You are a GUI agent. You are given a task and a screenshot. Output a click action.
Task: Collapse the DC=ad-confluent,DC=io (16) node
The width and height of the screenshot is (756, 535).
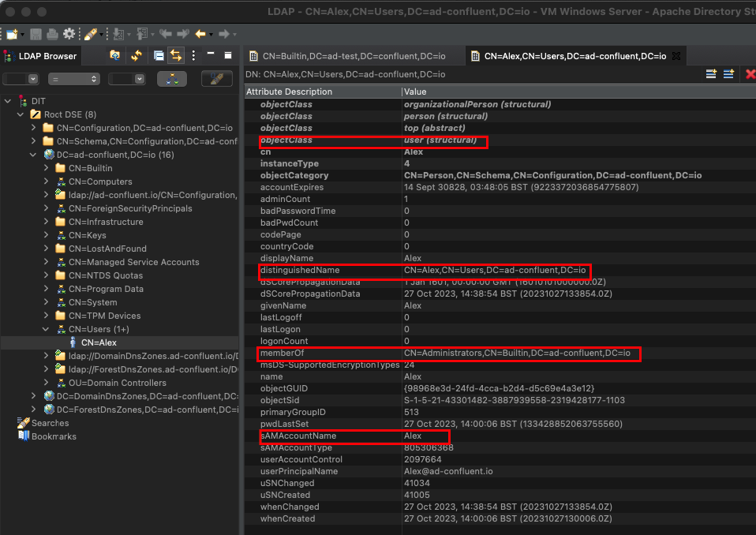(x=33, y=155)
